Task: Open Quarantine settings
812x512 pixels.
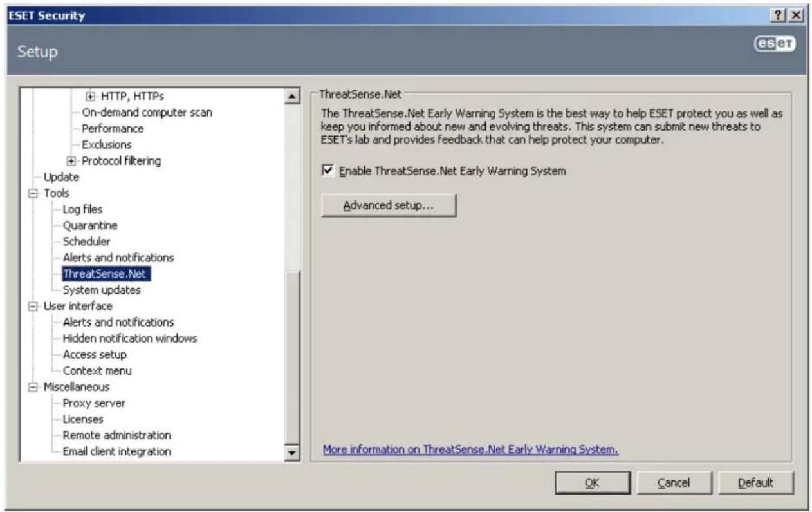Action: click(x=90, y=225)
